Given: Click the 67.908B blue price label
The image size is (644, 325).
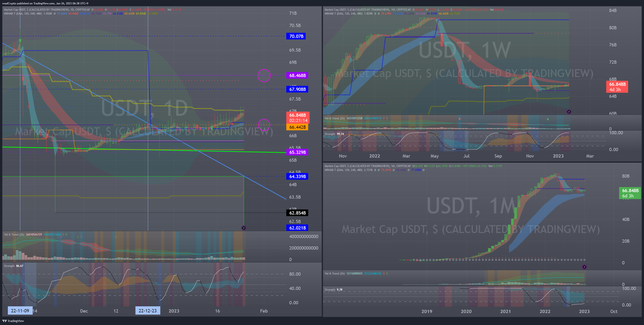Looking at the screenshot, I should (x=297, y=89).
